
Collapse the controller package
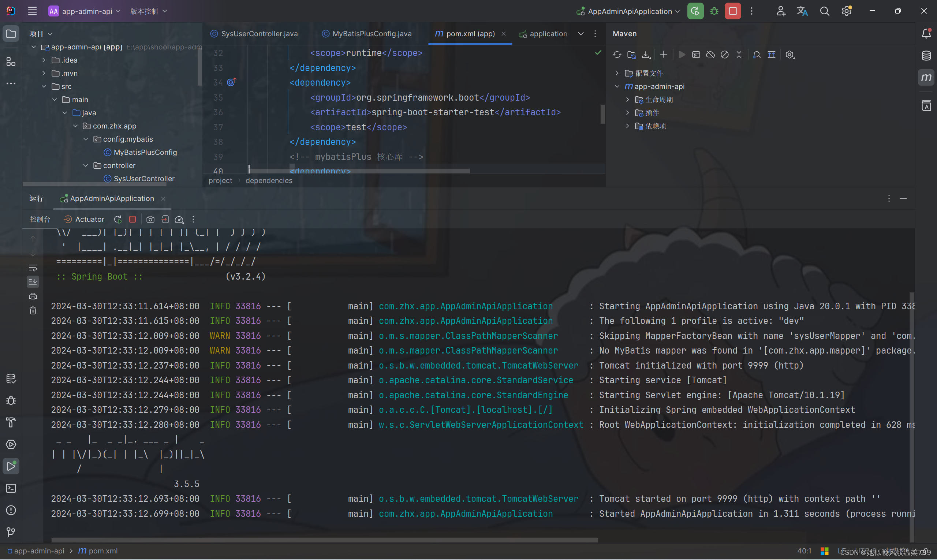click(x=86, y=166)
